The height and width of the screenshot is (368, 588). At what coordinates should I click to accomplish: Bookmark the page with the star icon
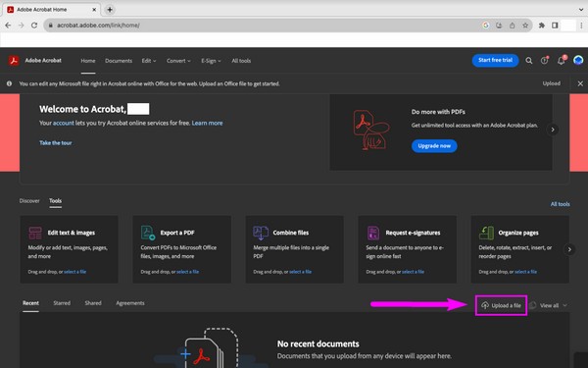click(525, 26)
